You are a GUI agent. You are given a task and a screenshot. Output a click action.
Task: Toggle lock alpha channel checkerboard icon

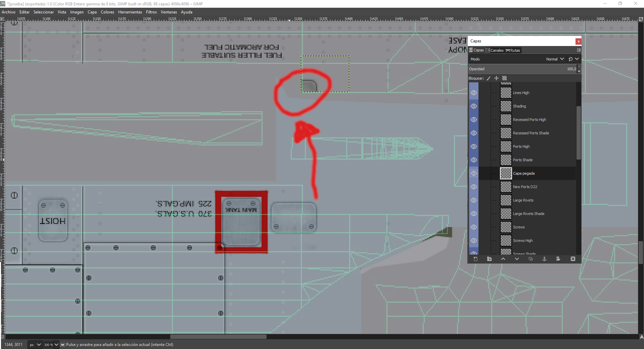point(504,78)
